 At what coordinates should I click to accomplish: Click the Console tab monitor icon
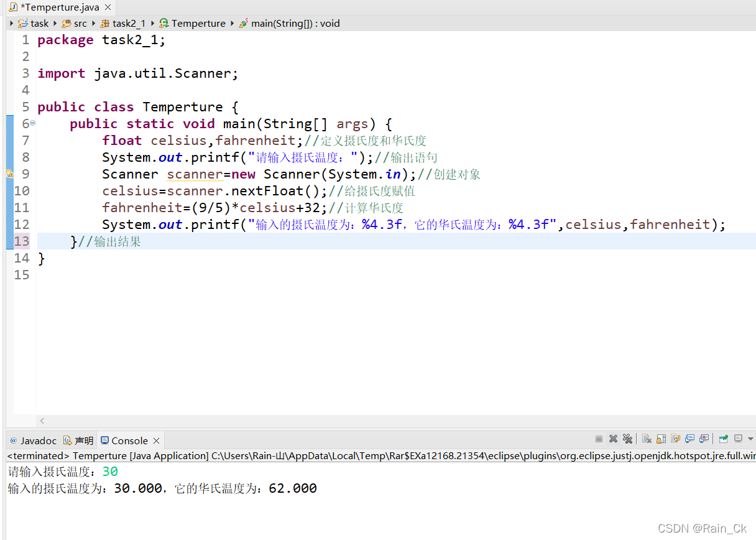pos(104,440)
